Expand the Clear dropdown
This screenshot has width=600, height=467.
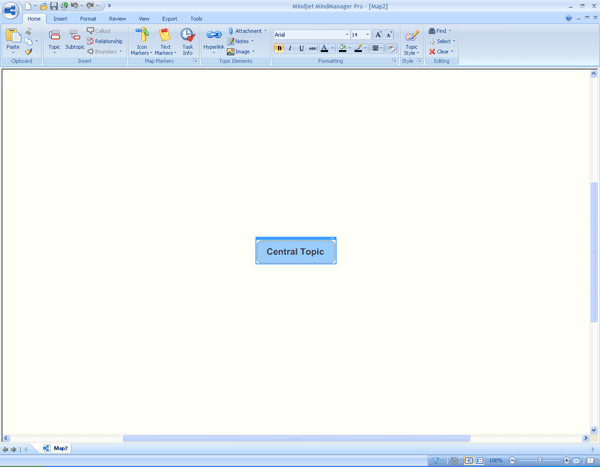click(452, 51)
